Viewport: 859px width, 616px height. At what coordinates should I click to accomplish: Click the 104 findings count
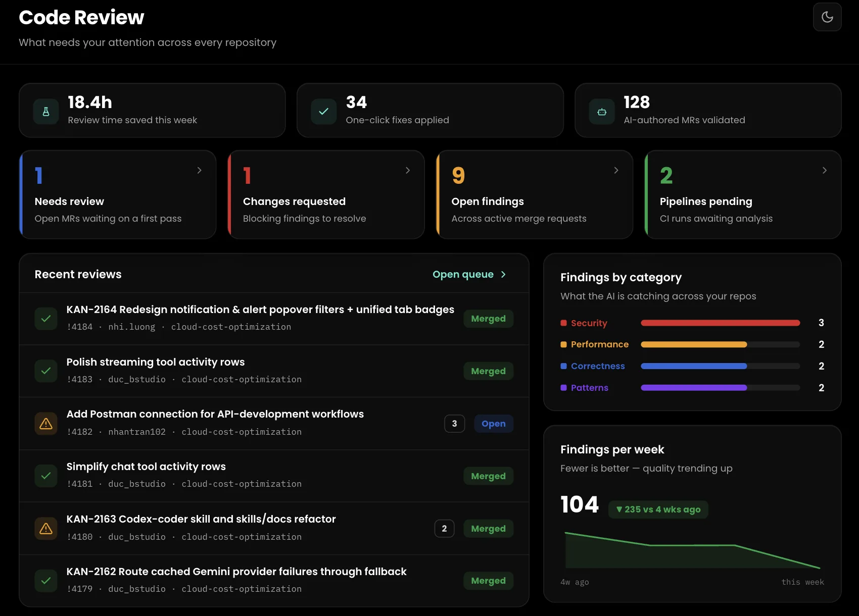click(580, 504)
